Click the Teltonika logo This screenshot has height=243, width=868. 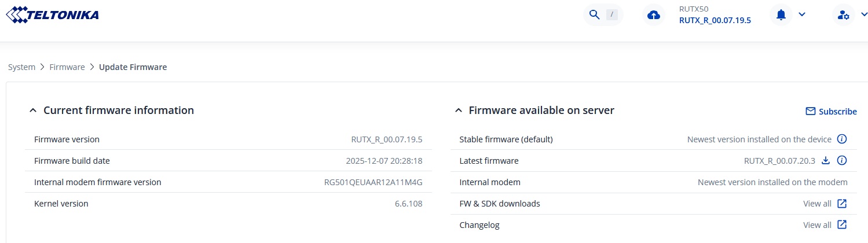pyautogui.click(x=52, y=14)
